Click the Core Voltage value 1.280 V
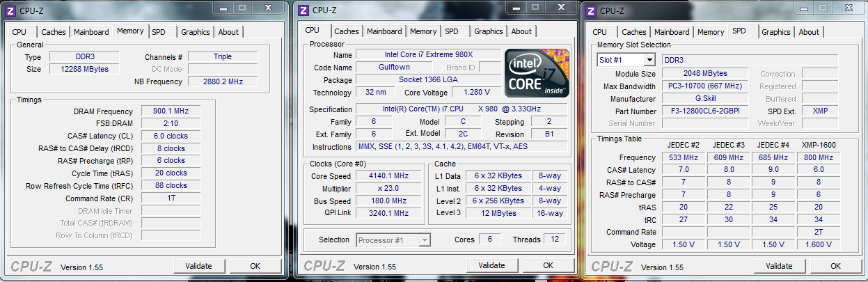Image resolution: width=868 pixels, height=282 pixels. point(475,93)
